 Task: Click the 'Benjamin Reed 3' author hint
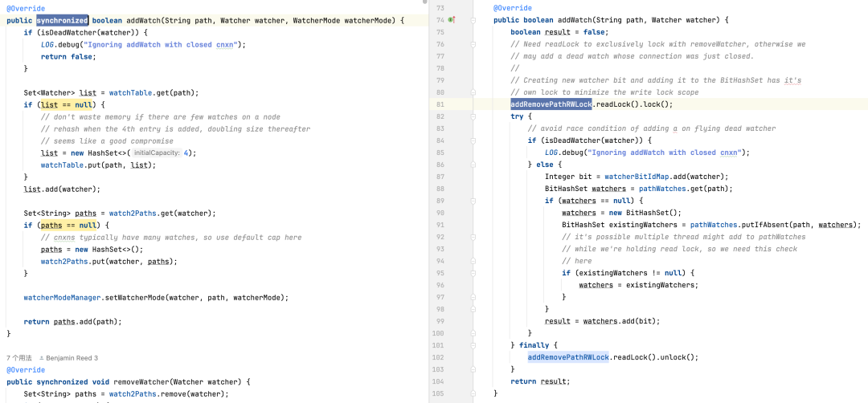[68, 358]
